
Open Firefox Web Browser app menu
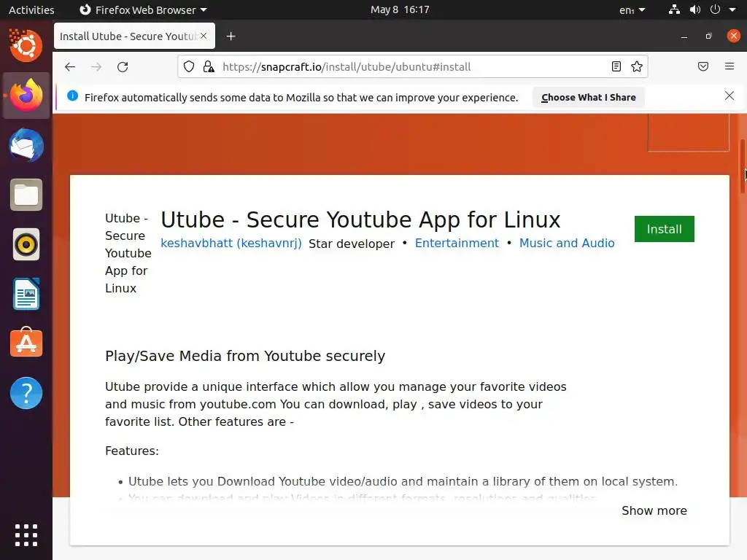click(x=144, y=9)
